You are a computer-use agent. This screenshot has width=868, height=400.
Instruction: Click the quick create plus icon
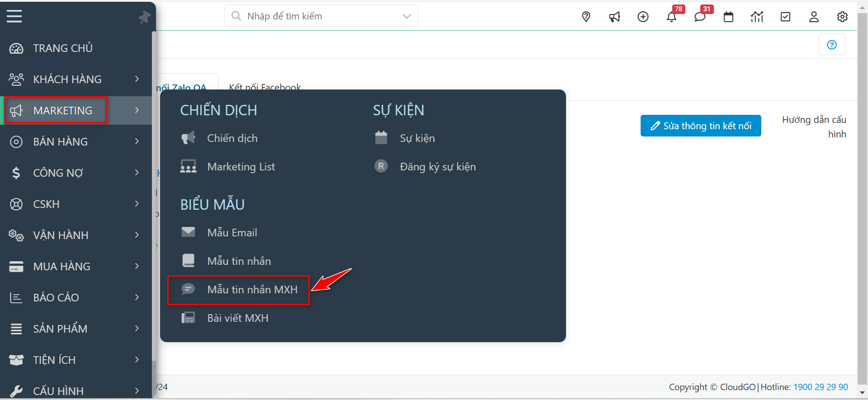(643, 17)
